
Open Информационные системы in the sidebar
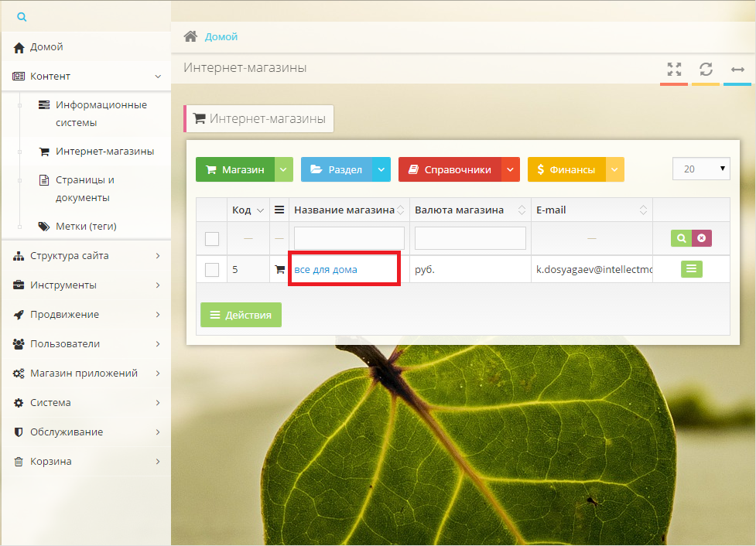pos(101,114)
